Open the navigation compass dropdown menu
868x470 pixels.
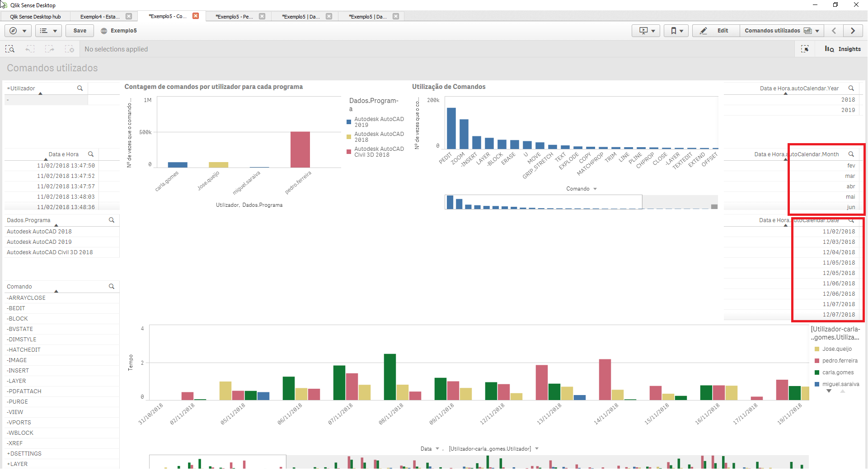pyautogui.click(x=18, y=31)
